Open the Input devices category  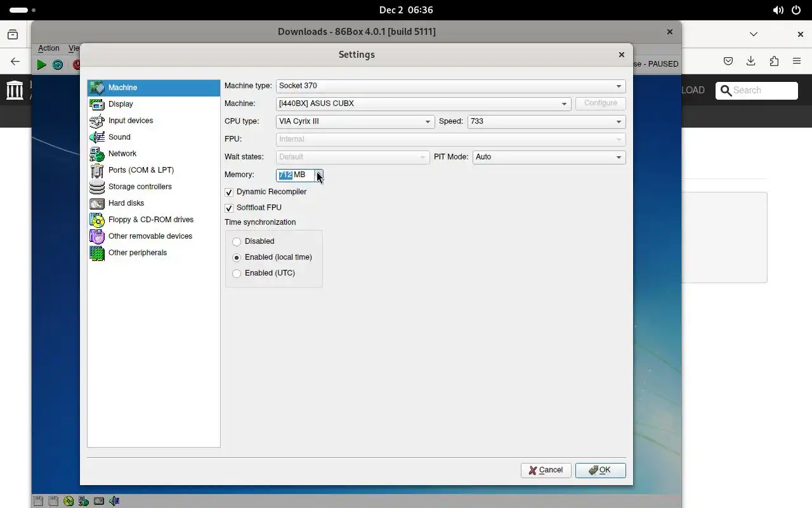(x=154, y=121)
